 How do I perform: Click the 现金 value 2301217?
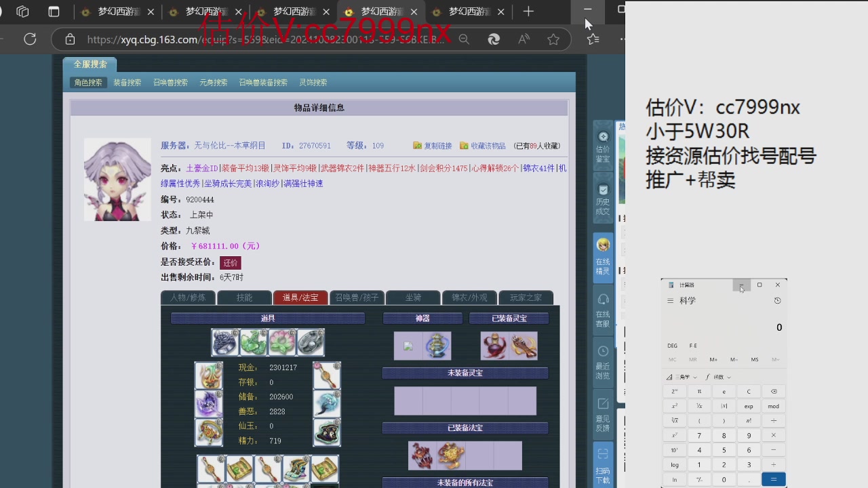[283, 367]
